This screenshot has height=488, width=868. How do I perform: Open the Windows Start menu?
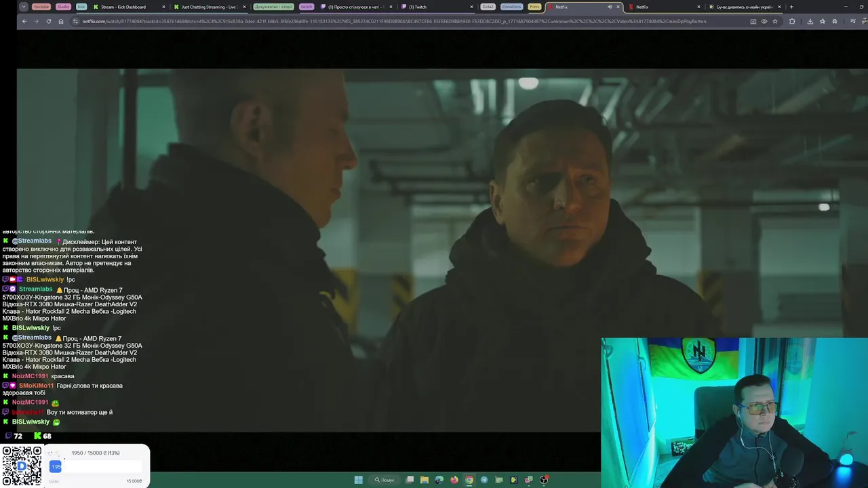point(358,480)
